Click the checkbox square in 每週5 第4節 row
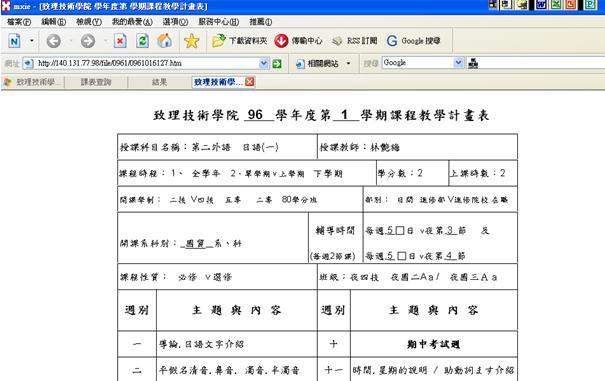This screenshot has width=605, height=381. 402,256
